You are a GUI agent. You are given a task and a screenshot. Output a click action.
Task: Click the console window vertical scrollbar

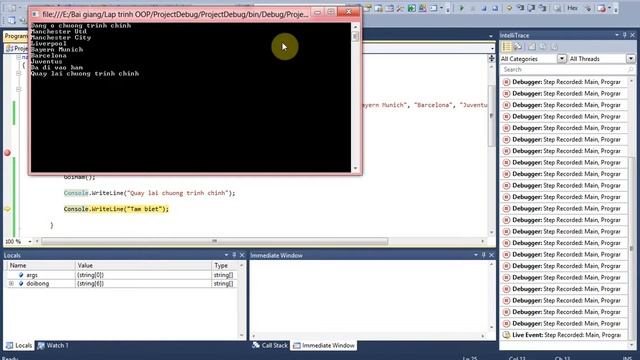click(x=355, y=97)
